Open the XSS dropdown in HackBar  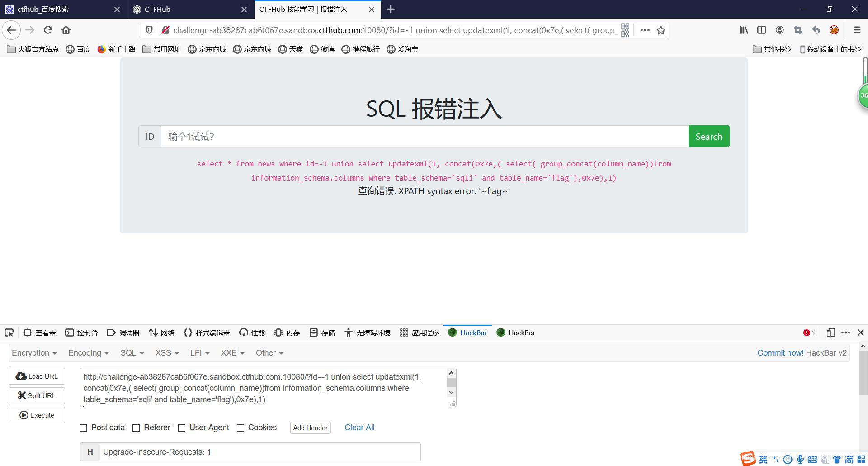[x=166, y=353]
